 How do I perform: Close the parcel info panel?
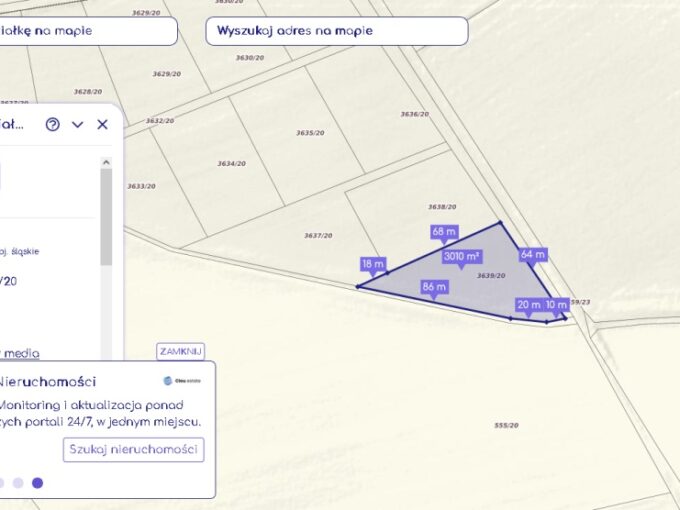point(102,125)
